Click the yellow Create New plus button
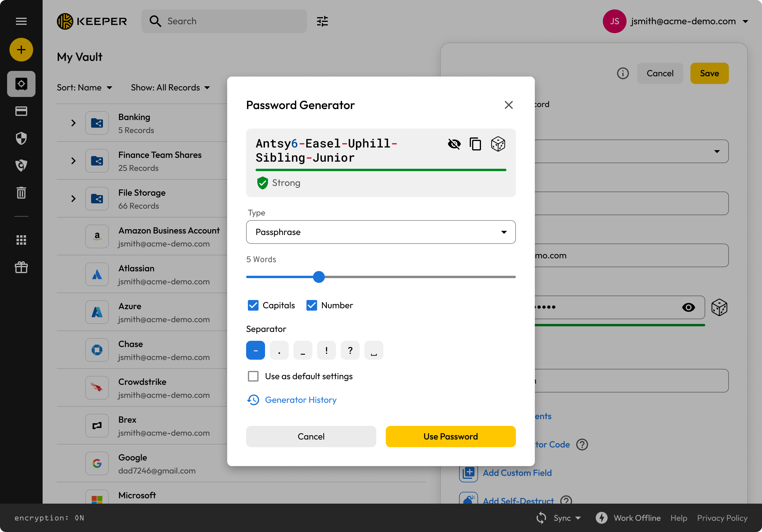 [21, 50]
